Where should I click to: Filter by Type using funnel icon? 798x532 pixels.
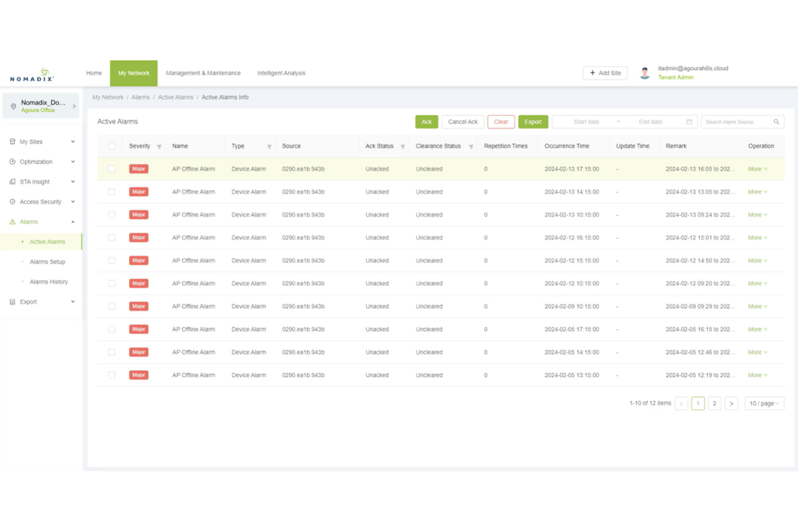[269, 147]
